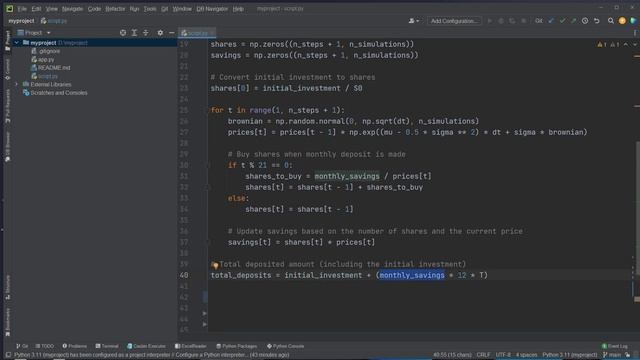Open the DB Navigator menu
Image resolution: width=640 pixels, height=360 pixels.
(x=212, y=9)
